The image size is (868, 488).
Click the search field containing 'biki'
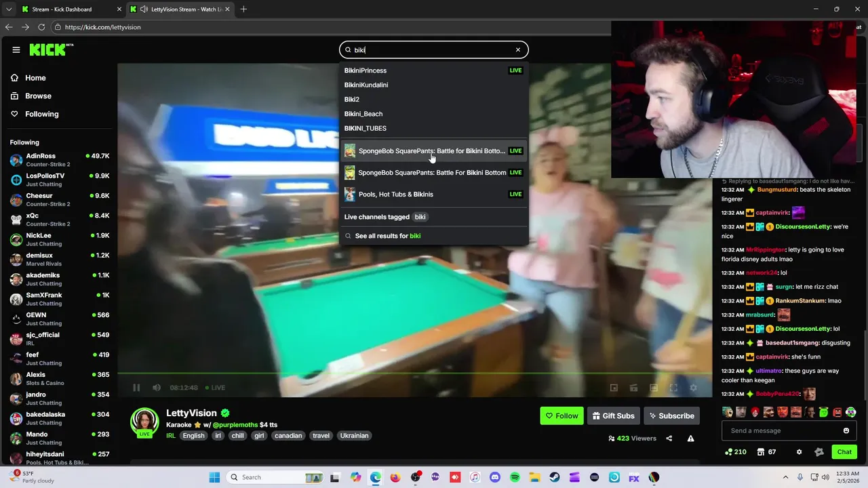[433, 49]
